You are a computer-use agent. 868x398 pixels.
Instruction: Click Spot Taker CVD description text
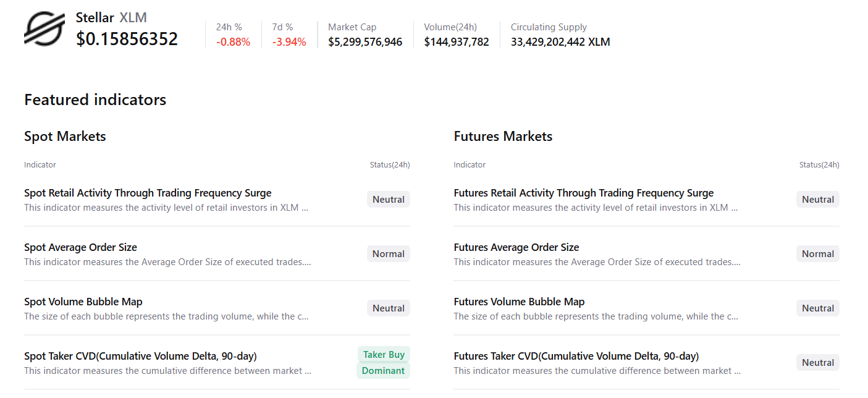(x=167, y=371)
